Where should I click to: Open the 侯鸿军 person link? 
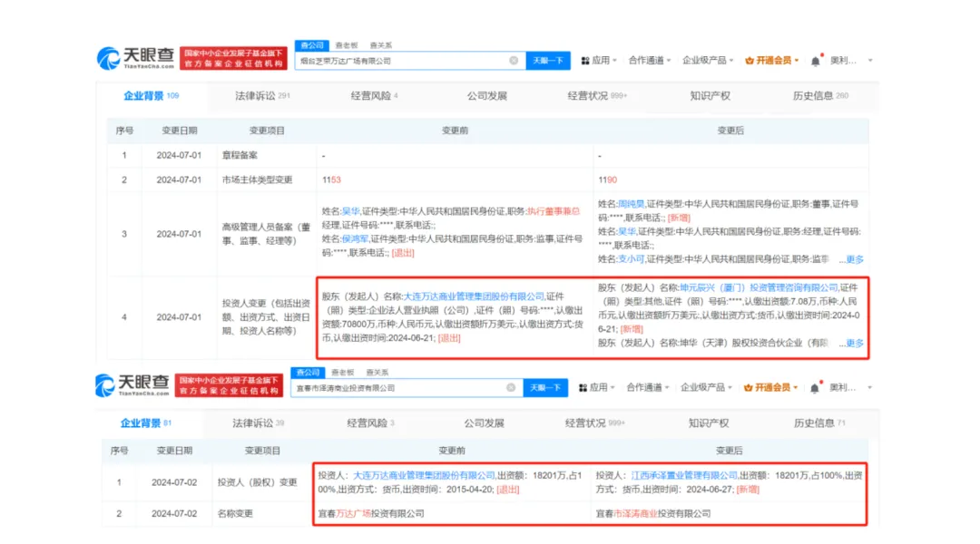point(355,238)
